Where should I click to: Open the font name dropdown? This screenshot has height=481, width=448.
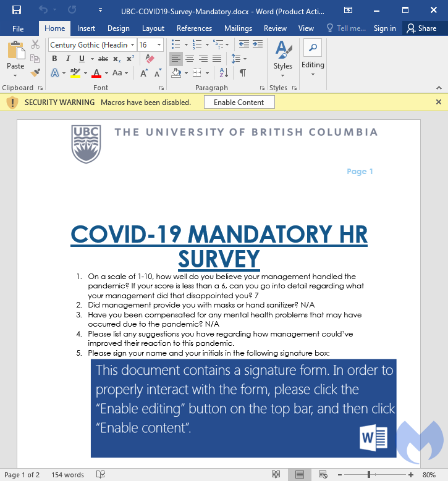coord(132,45)
